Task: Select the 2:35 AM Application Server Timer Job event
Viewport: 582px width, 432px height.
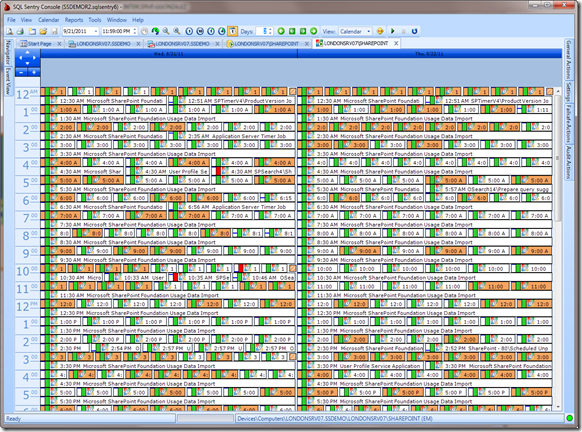Action: 233,136
